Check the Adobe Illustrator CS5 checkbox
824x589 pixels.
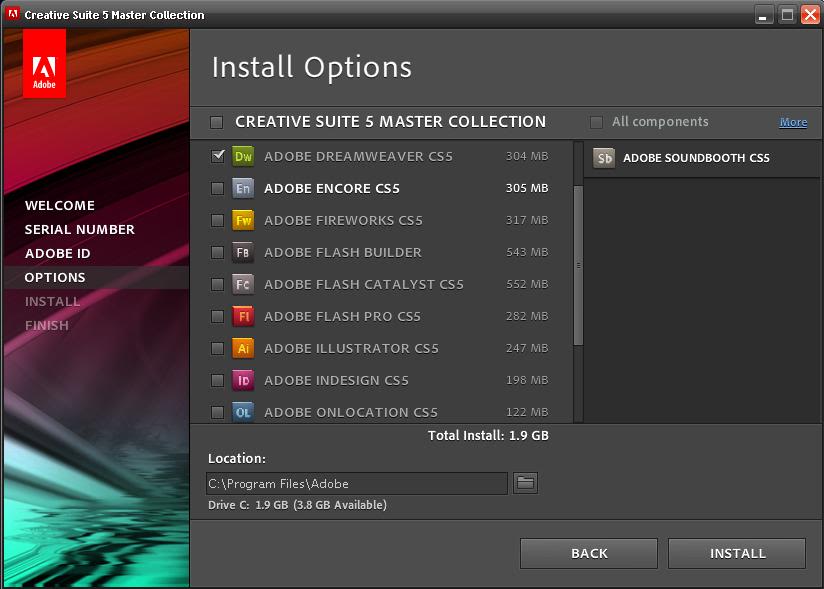217,348
